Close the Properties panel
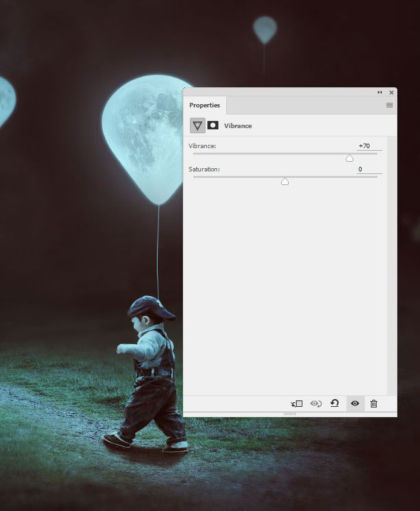 point(392,92)
